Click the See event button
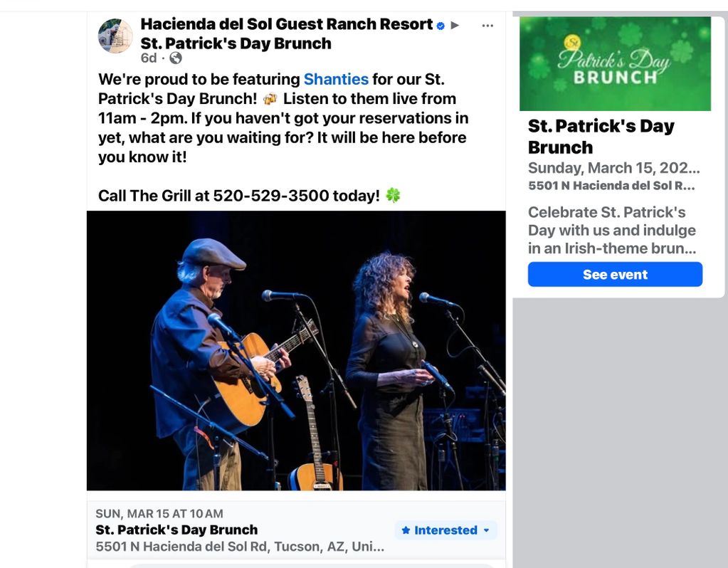 pos(615,275)
